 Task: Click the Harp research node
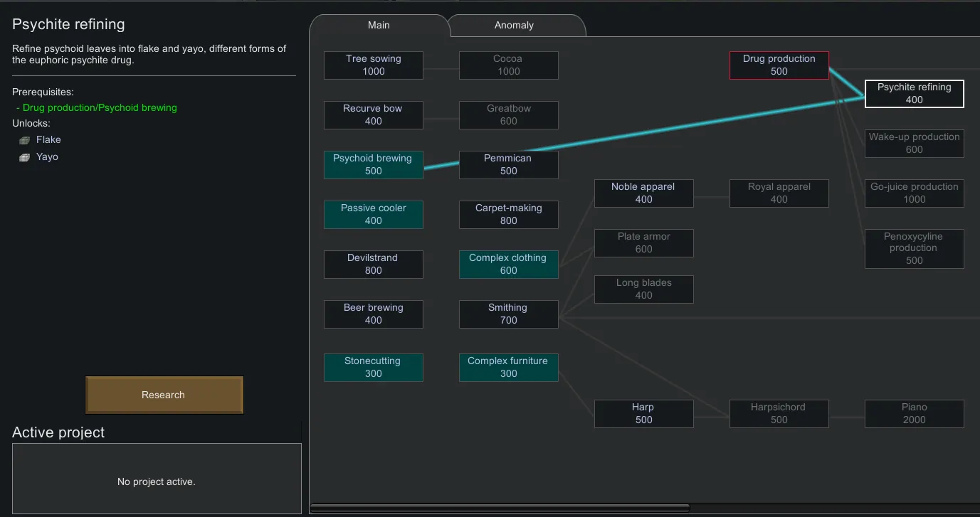click(x=643, y=414)
